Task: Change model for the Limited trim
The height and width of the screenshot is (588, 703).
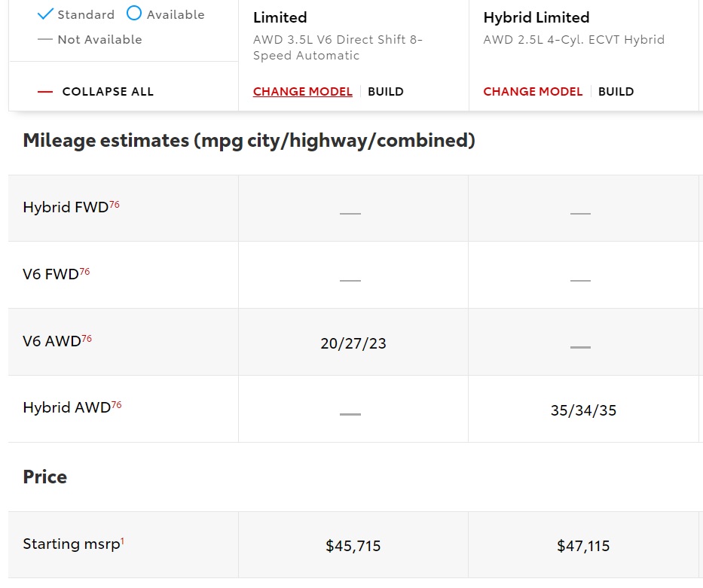Action: click(302, 92)
